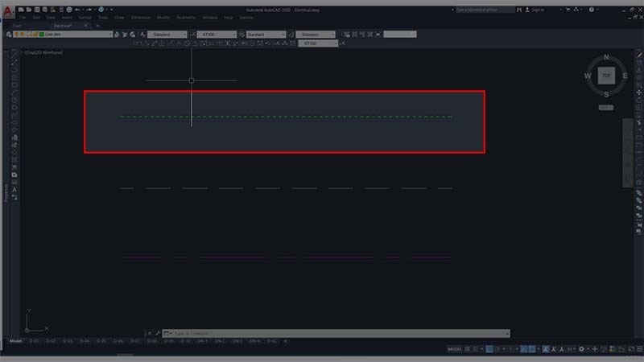Close the Electrical drawing tab
The height and width of the screenshot is (362, 644).
[86, 26]
